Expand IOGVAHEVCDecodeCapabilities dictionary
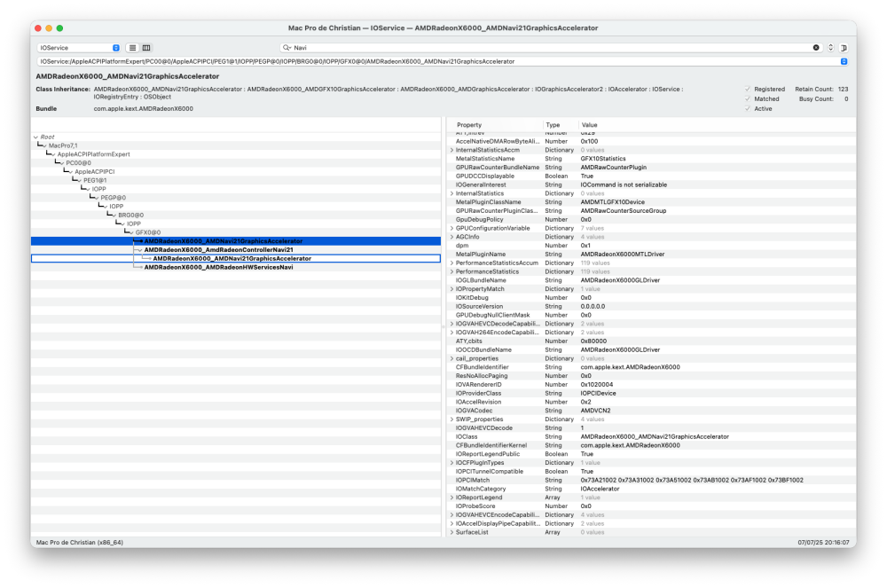 pyautogui.click(x=451, y=324)
